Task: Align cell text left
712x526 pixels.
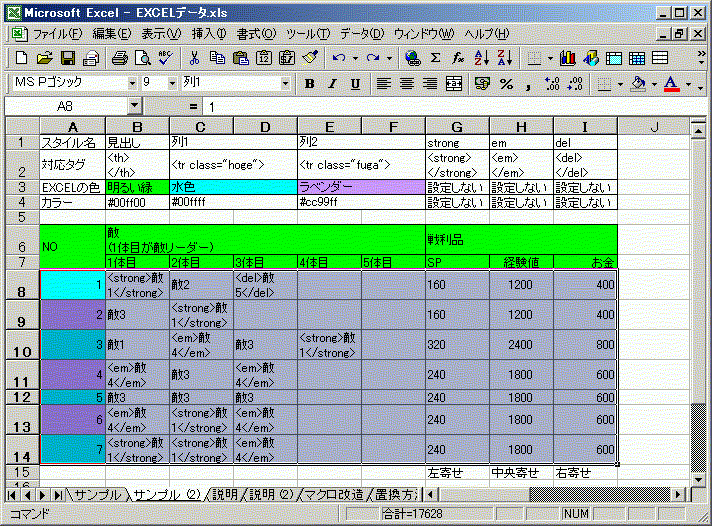Action: (x=384, y=84)
